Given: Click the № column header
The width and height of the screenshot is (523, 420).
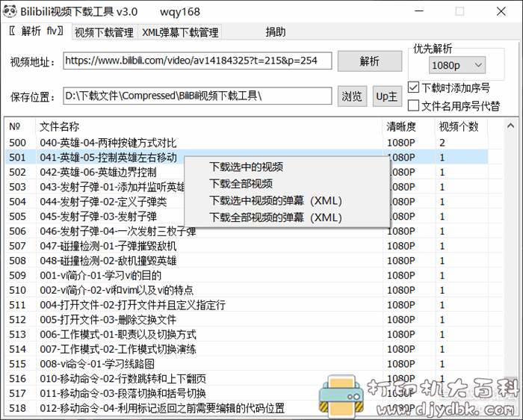Looking at the screenshot, I should [x=21, y=126].
